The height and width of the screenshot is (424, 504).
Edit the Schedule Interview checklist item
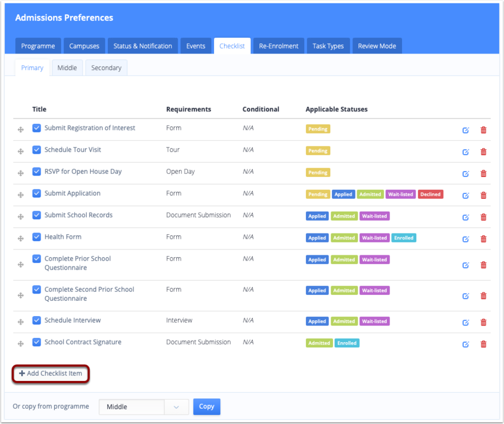(466, 323)
